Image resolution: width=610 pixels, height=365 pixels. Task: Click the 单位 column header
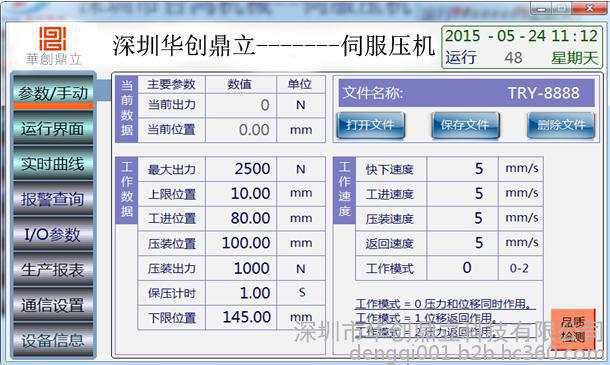coord(301,84)
